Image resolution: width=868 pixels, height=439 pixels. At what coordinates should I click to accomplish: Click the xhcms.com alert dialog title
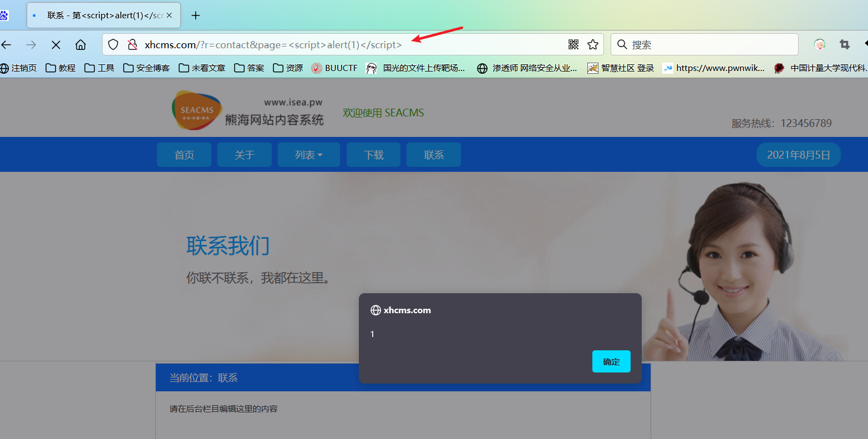(x=407, y=310)
